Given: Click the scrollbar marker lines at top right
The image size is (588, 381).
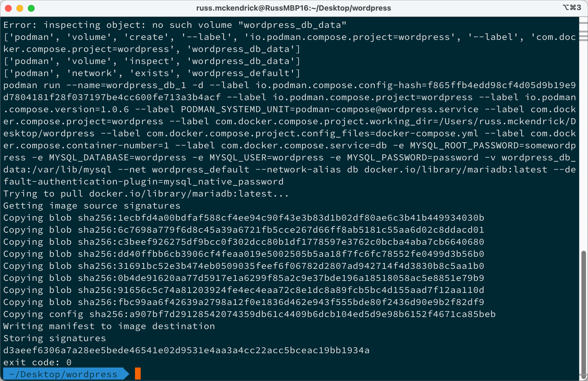Looking at the screenshot, I should click(x=583, y=32).
